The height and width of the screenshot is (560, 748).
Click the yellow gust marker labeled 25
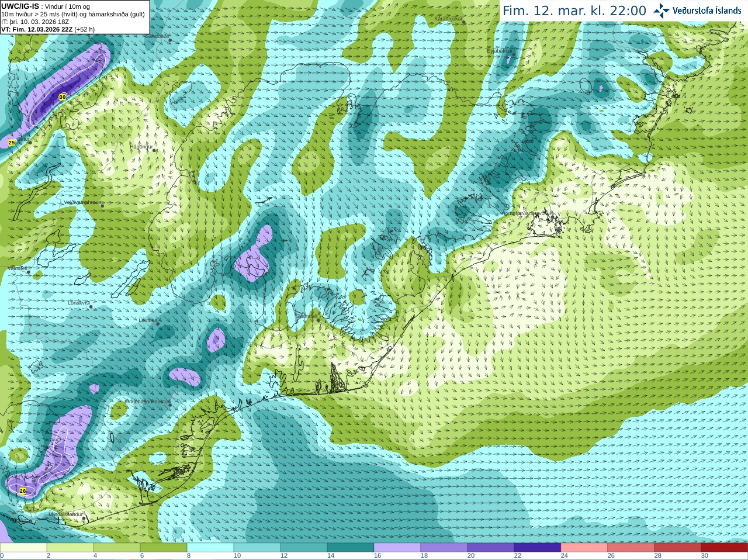pos(12,142)
